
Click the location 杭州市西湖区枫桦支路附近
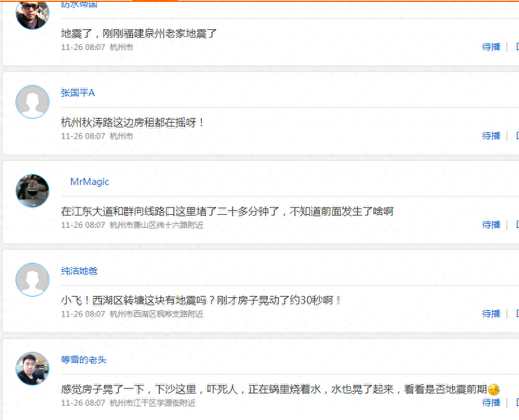click(157, 314)
